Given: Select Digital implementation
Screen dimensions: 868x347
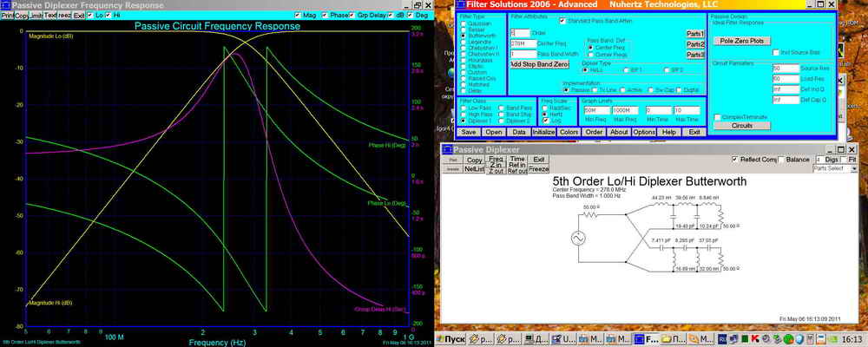Looking at the screenshot, I should (679, 89).
